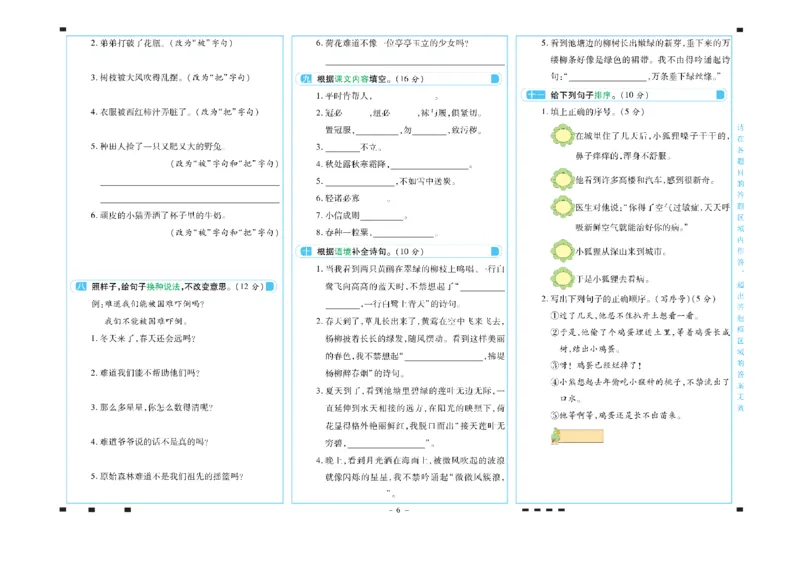Click the first answer line under "种田人捡了一只又肥又大的野兔"
800x566 pixels.
pos(190,184)
